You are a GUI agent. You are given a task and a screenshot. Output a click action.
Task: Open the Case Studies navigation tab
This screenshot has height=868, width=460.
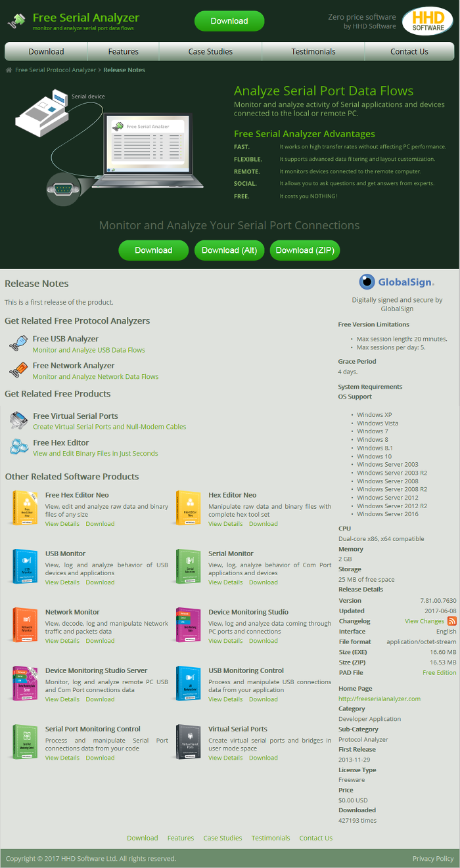(x=210, y=51)
